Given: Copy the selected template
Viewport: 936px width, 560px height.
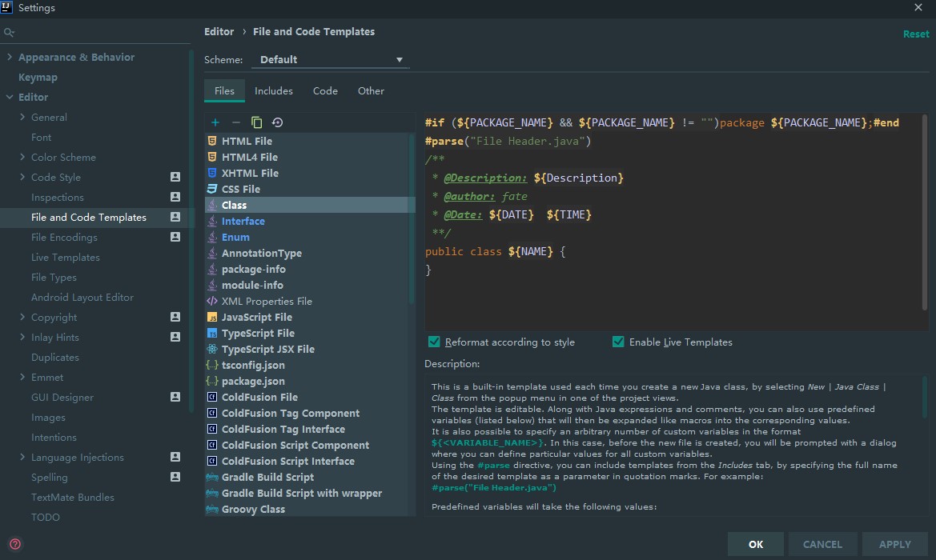Looking at the screenshot, I should coord(257,122).
